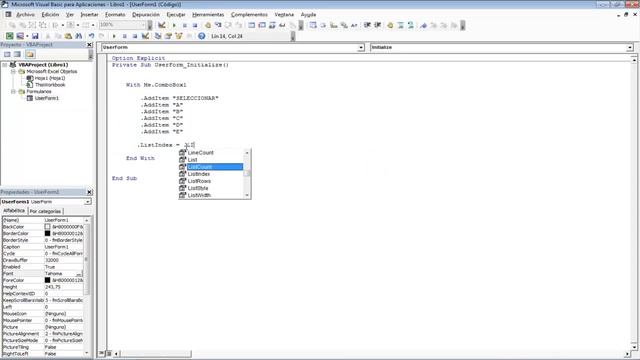Click the Step Into debug icon

[x=218, y=25]
